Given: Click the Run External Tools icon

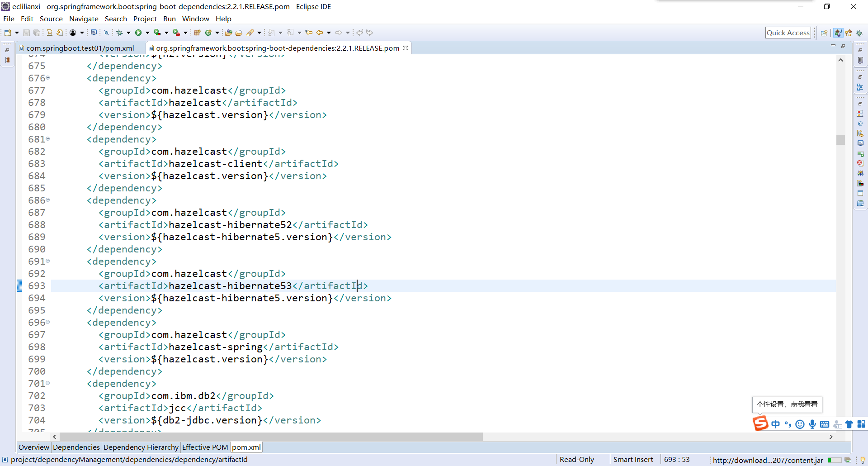Looking at the screenshot, I should click(176, 33).
